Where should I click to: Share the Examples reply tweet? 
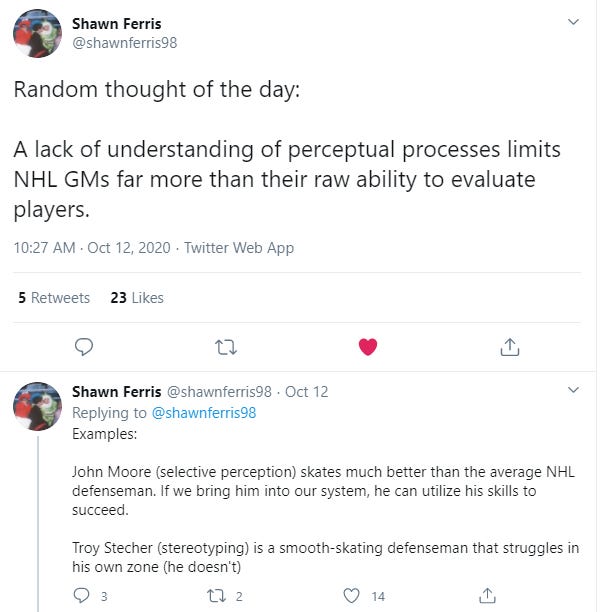(x=488, y=596)
